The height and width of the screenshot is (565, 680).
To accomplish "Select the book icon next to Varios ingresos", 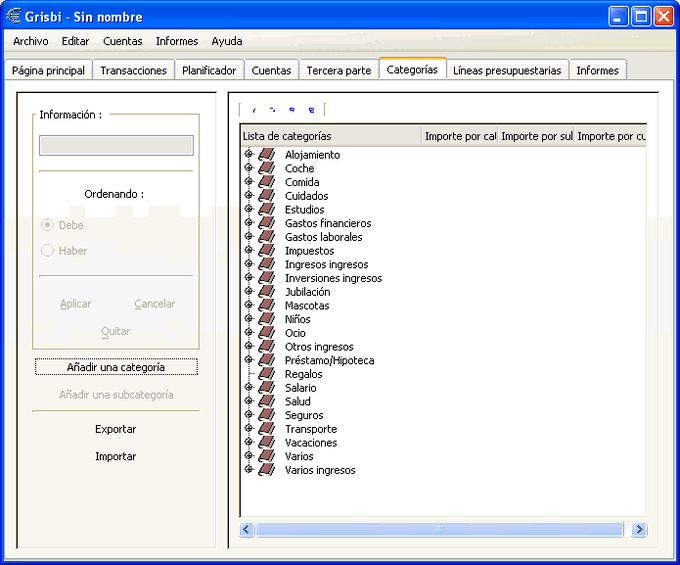I will pyautogui.click(x=267, y=470).
